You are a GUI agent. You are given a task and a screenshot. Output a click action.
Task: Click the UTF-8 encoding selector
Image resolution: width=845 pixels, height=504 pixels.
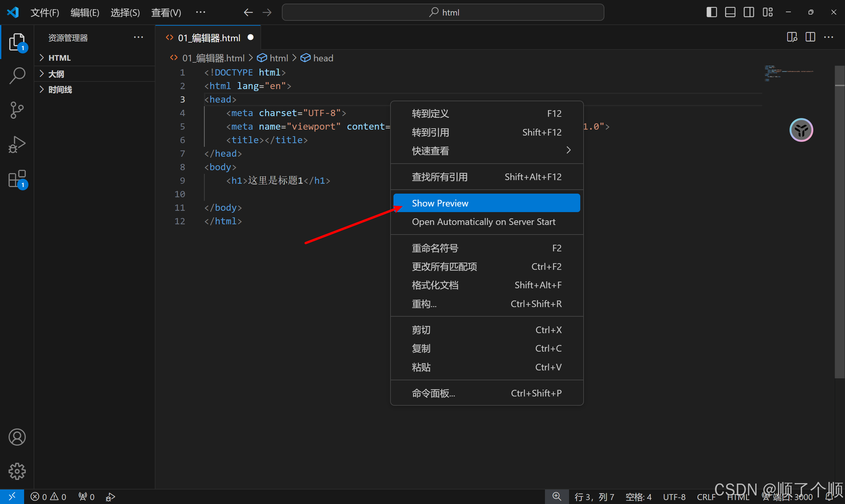click(x=674, y=497)
